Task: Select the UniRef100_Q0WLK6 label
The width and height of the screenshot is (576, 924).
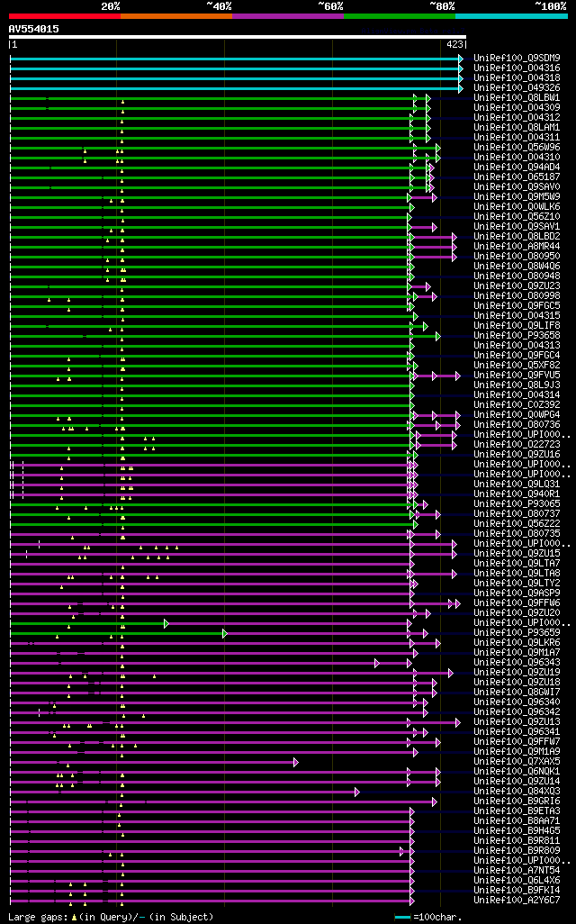Action: (x=517, y=207)
